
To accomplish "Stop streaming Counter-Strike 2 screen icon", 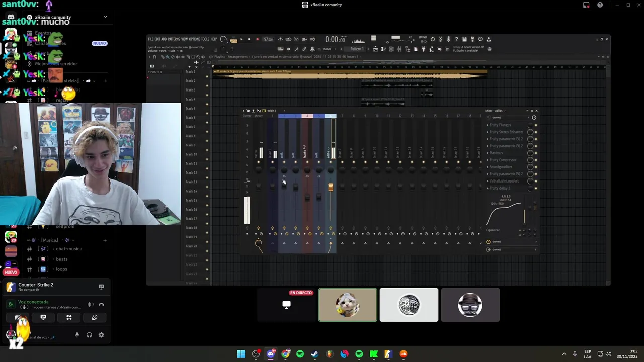I will [101, 287].
